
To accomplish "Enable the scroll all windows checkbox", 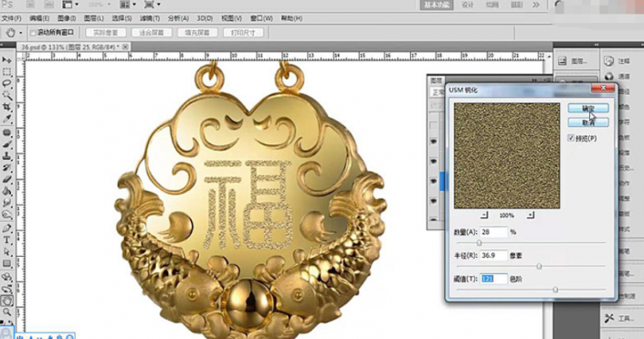I will click(33, 33).
